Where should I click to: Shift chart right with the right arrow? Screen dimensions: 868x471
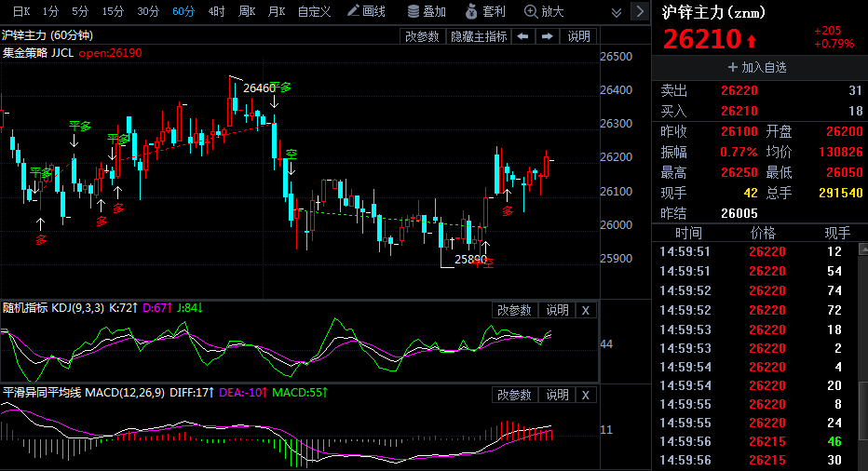pos(547,36)
